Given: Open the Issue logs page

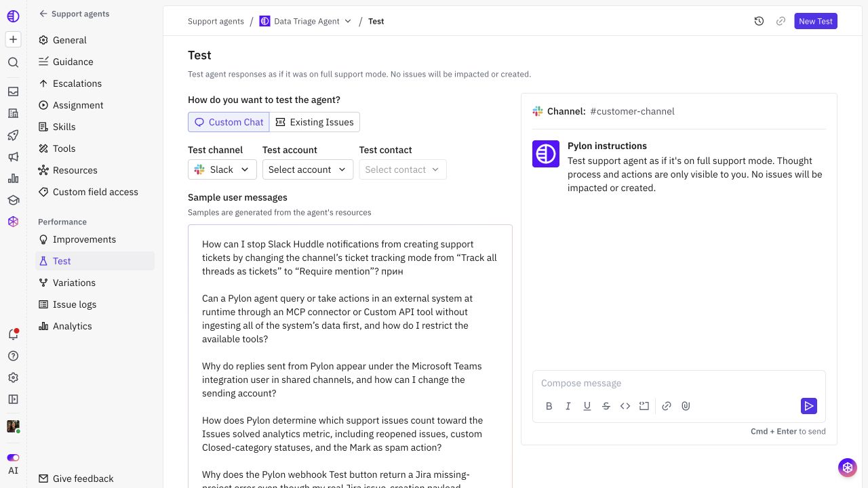Looking at the screenshot, I should (95, 304).
